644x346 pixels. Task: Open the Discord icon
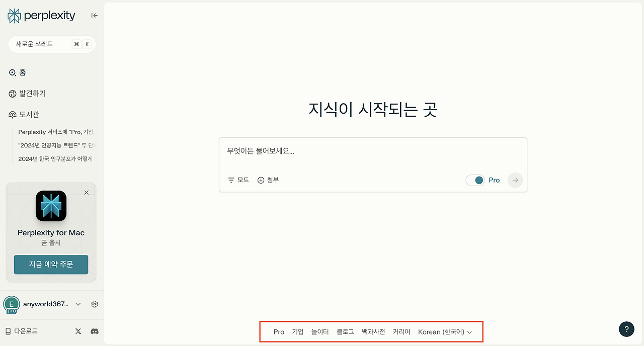(x=94, y=331)
